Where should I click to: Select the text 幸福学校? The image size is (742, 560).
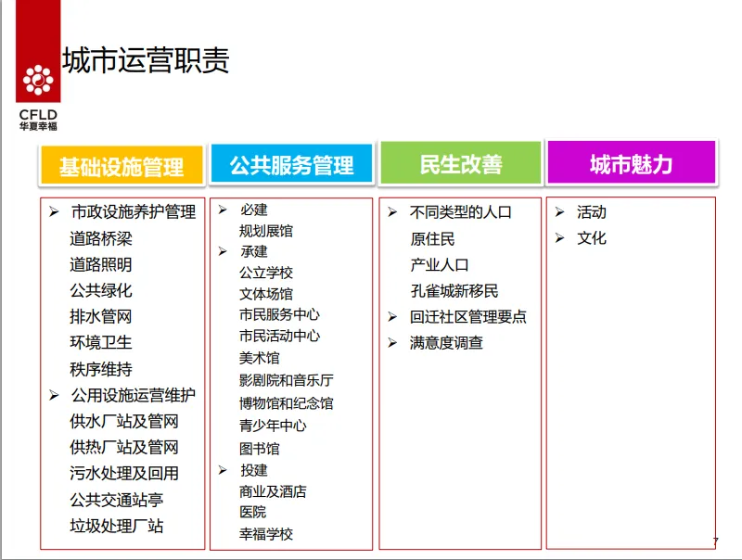(266, 534)
